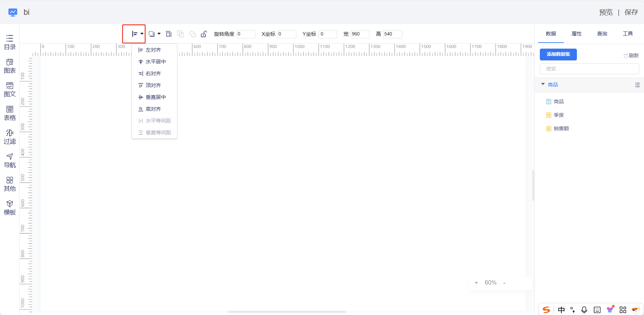Open the 过滤 filter components
The height and width of the screenshot is (315, 644).
coord(10,137)
